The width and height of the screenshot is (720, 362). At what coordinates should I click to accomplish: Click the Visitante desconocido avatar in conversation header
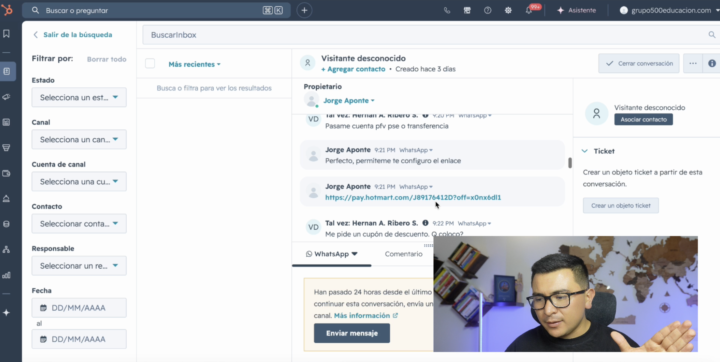pos(308,63)
